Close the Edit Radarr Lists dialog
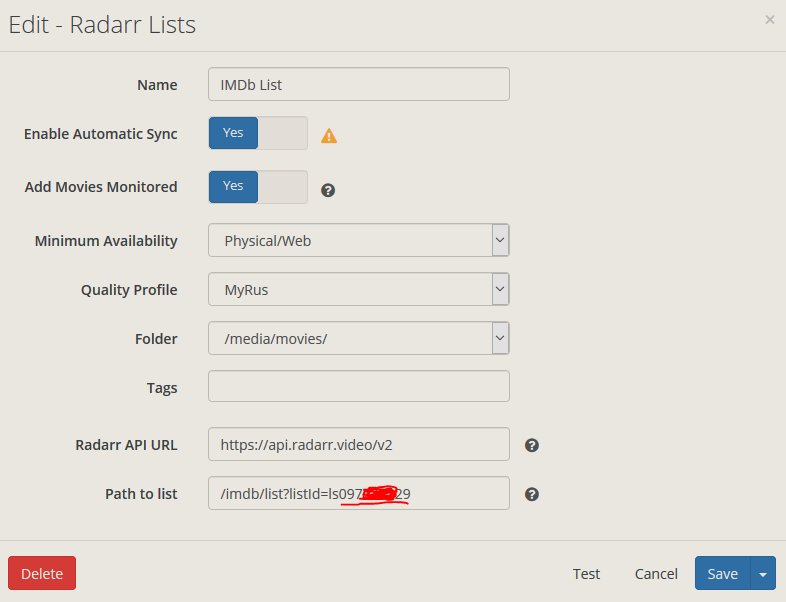The image size is (786, 602). [769, 20]
